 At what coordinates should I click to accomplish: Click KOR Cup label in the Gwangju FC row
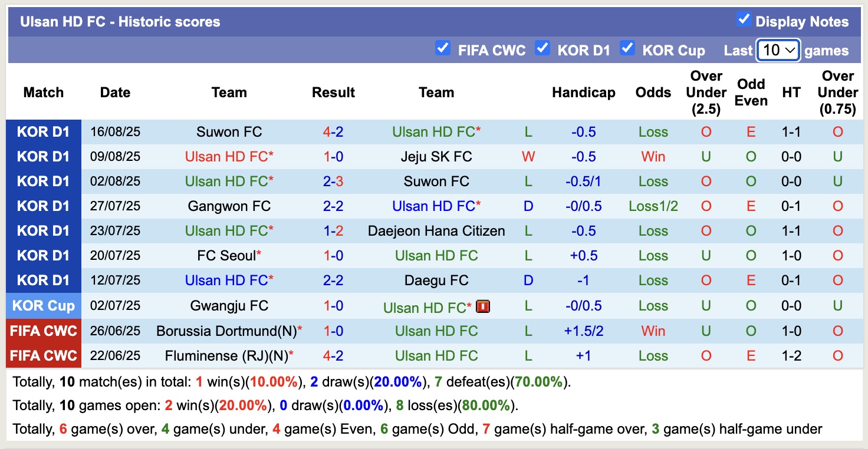click(44, 306)
